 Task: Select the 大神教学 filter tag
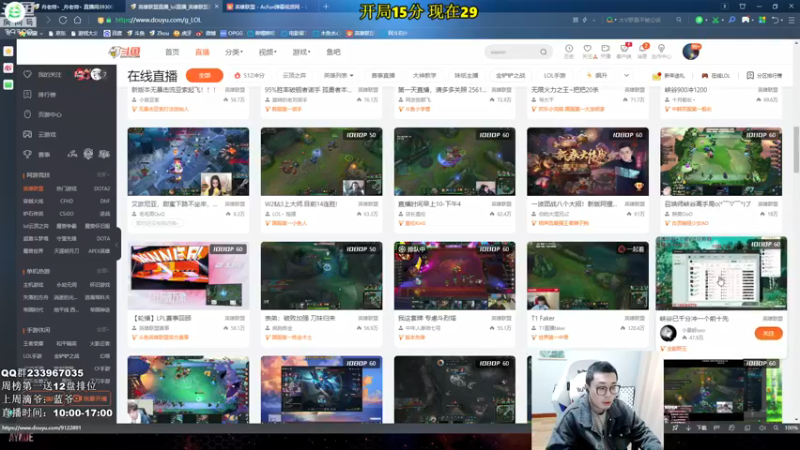coord(424,76)
